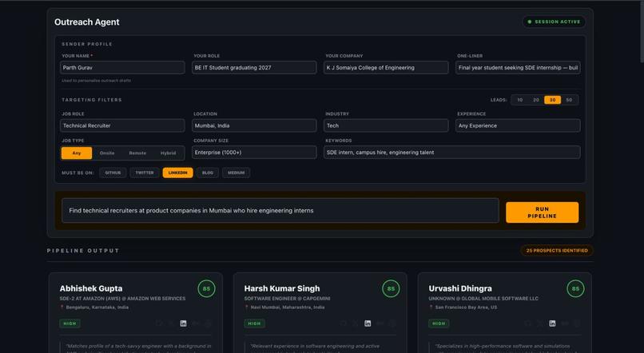Click the page's vertical scrollbar thumb
This screenshot has width=644, height=353.
[642, 32]
